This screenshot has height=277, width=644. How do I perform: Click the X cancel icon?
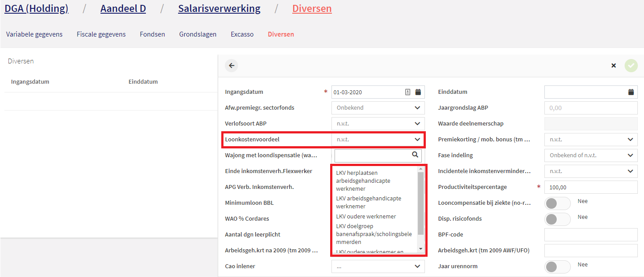click(x=614, y=66)
